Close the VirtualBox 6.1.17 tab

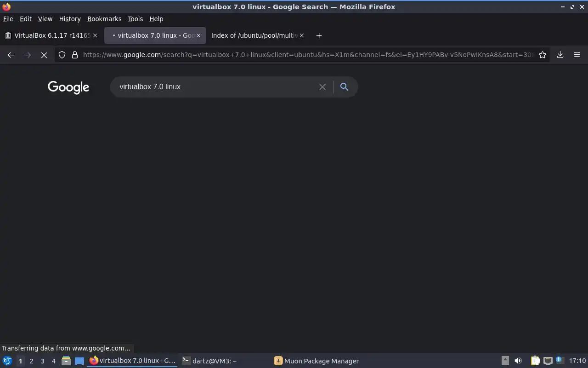pos(95,35)
